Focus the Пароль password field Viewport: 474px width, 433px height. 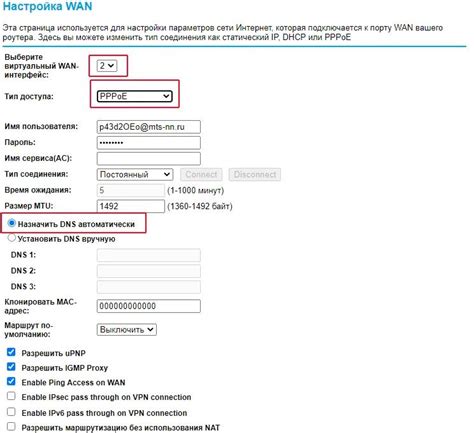[149, 143]
